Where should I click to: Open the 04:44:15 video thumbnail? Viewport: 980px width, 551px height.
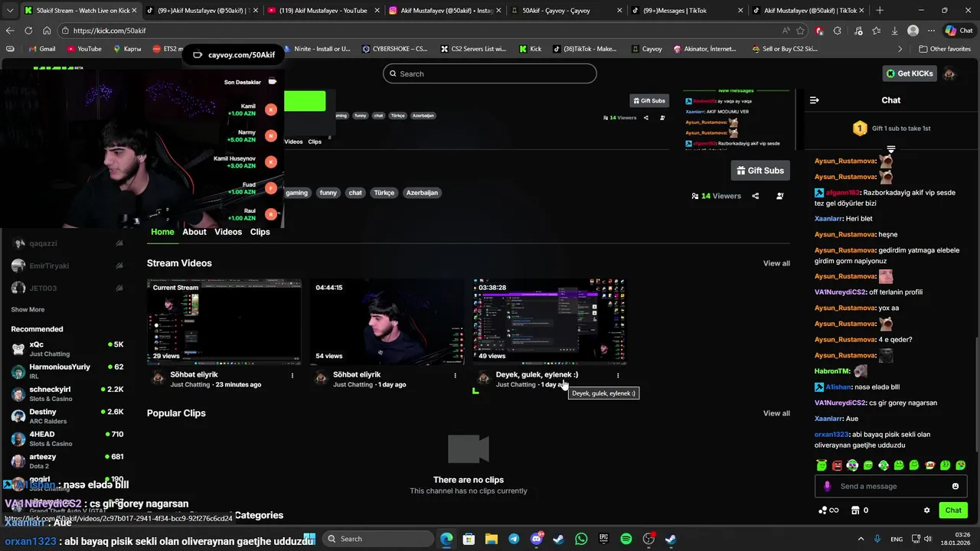pyautogui.click(x=387, y=321)
